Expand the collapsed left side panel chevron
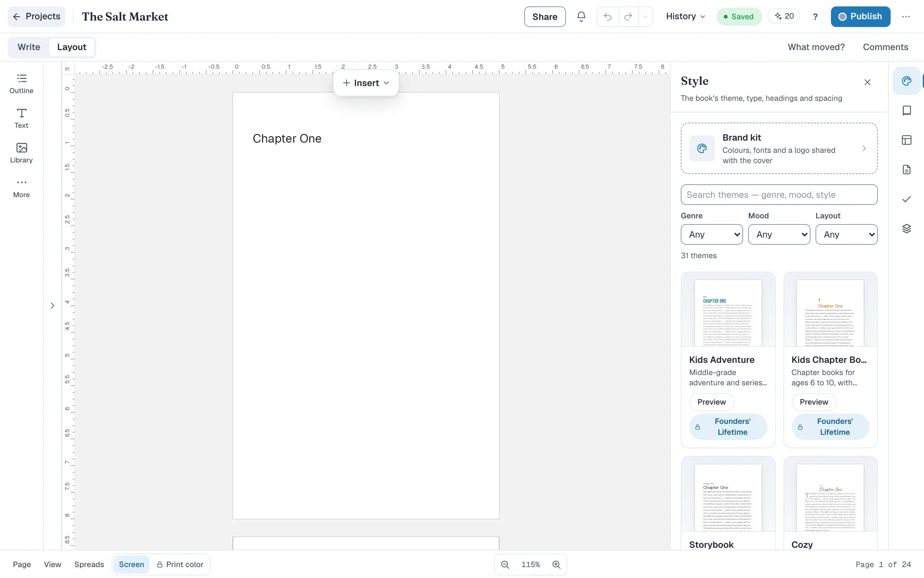Viewport: 924px width, 578px height. 52,305
